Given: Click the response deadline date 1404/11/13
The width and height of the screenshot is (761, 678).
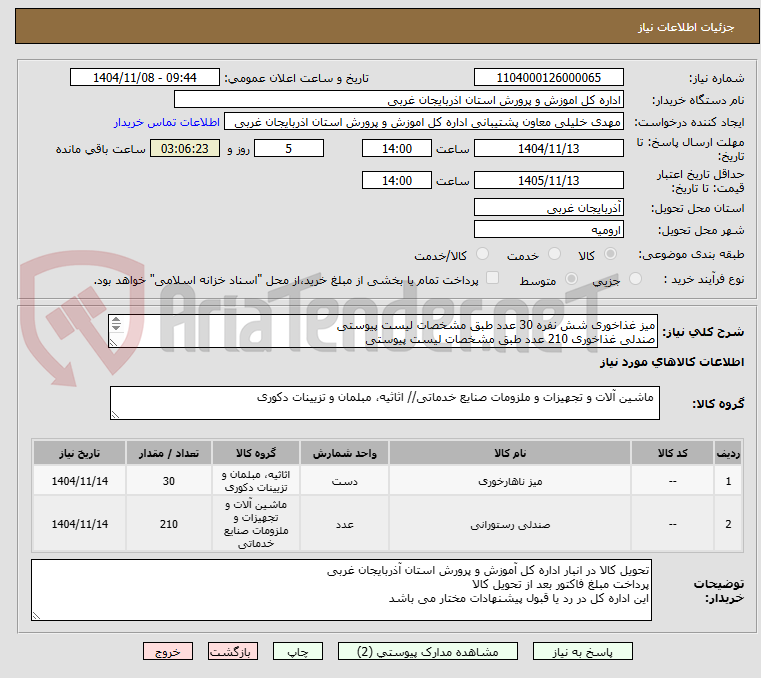Looking at the screenshot, I should pos(548,149).
